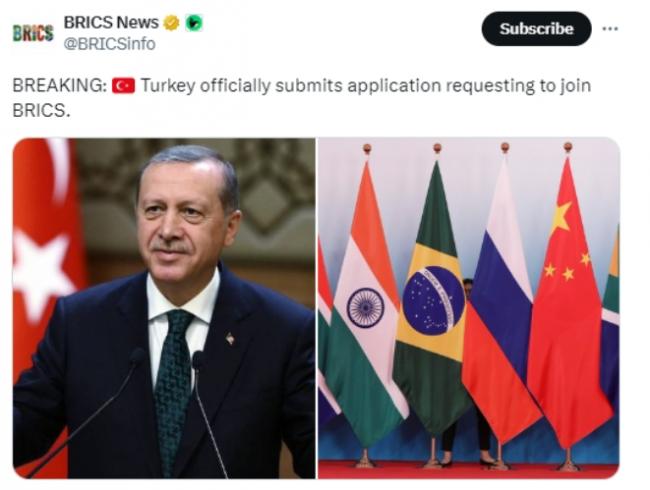Open the BRICS profile avatar logo

click(33, 33)
